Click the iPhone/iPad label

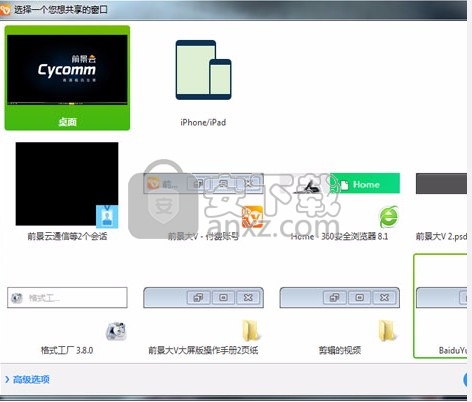(203, 122)
